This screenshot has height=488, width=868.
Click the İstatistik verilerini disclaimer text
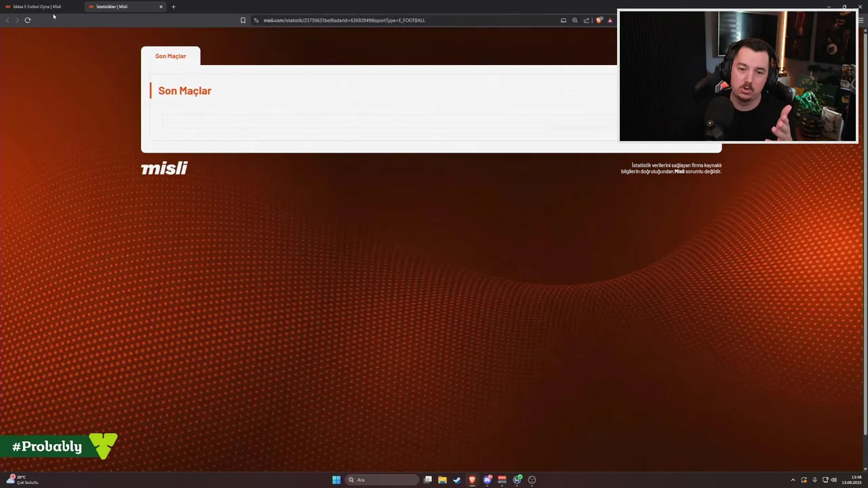pos(671,168)
